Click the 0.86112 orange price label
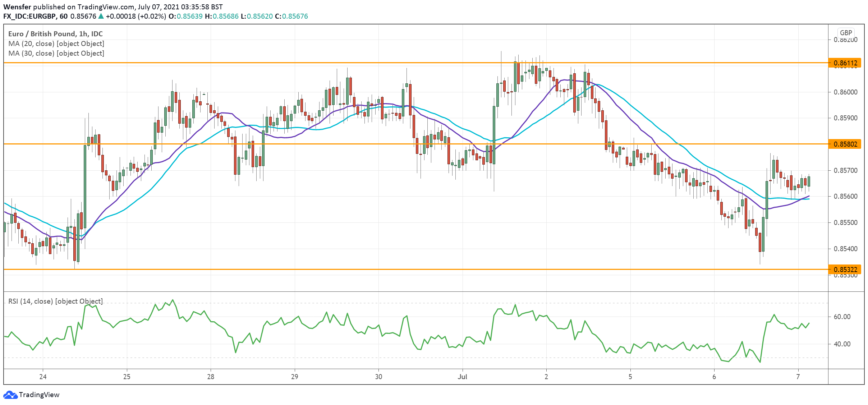868x405 pixels. [x=845, y=63]
